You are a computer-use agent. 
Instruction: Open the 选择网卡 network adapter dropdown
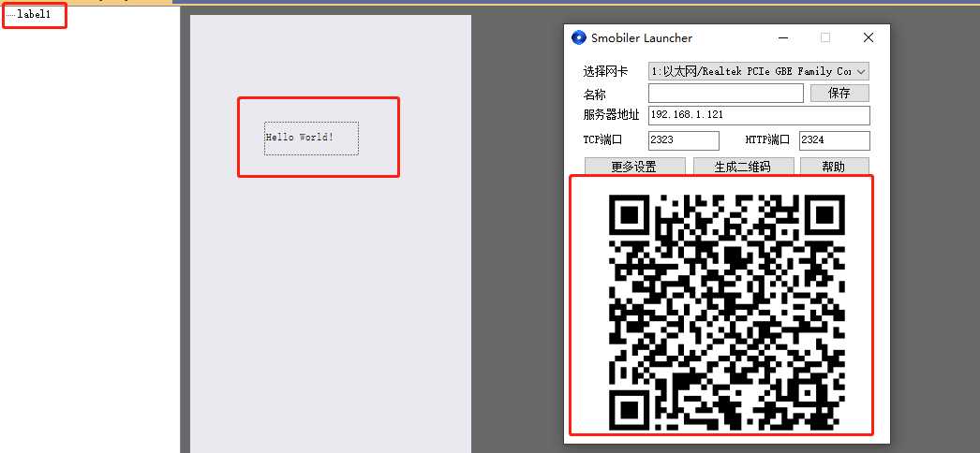[759, 71]
